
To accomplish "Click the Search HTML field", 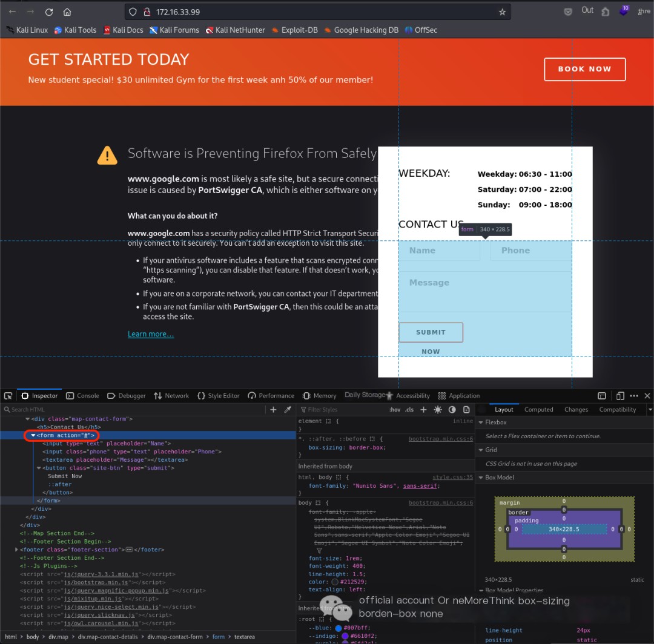I will click(133, 410).
